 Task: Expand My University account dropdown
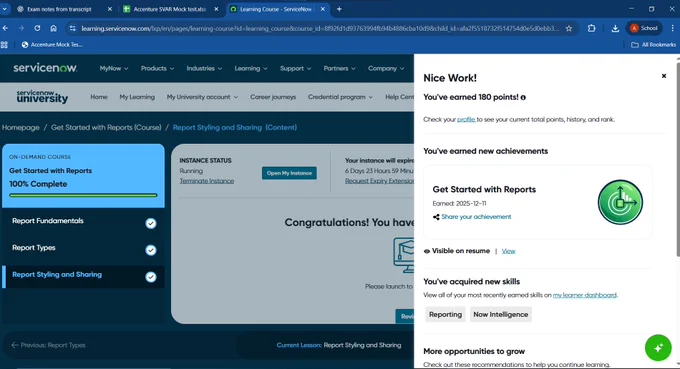click(x=202, y=97)
